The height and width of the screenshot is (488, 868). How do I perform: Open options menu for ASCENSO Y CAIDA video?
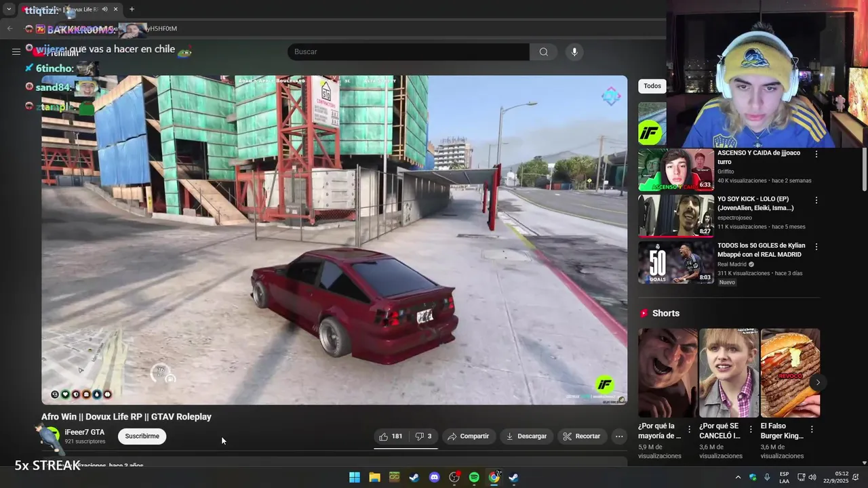pyautogui.click(x=816, y=155)
